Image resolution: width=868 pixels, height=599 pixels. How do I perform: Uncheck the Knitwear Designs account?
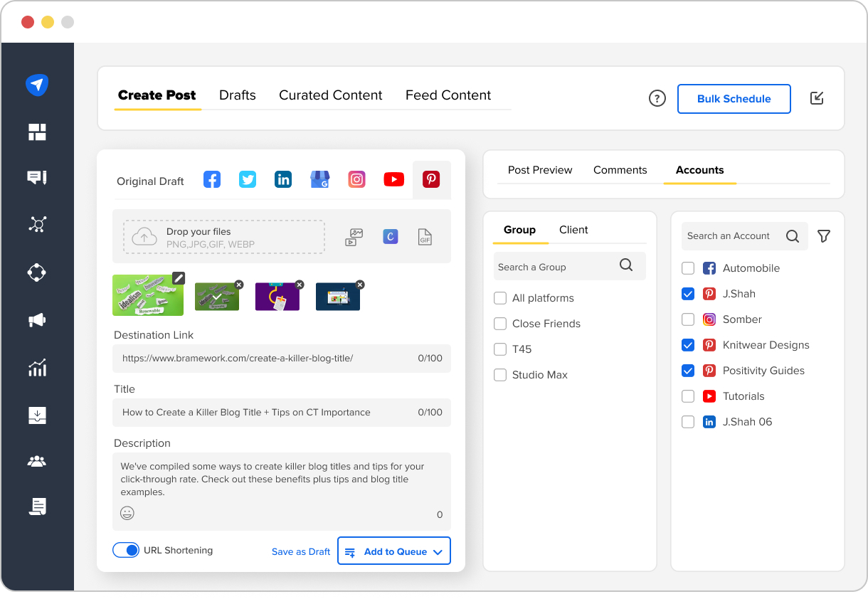pyautogui.click(x=688, y=345)
